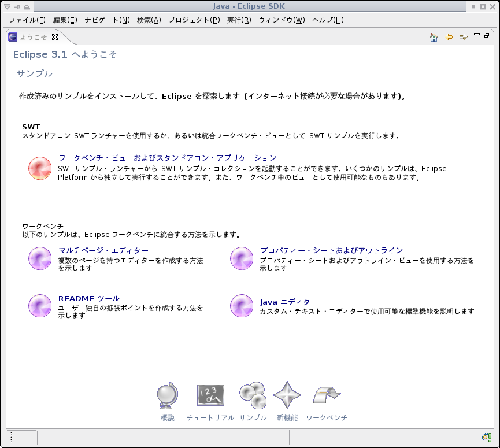500x448 pixels.
Task: Open the ヘルプ(H) menu
Action: pyautogui.click(x=328, y=20)
